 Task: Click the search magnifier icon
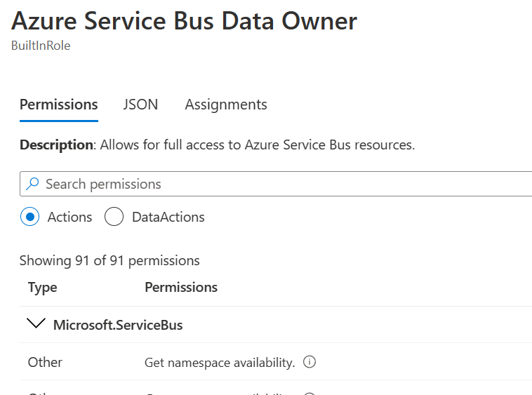coord(32,184)
